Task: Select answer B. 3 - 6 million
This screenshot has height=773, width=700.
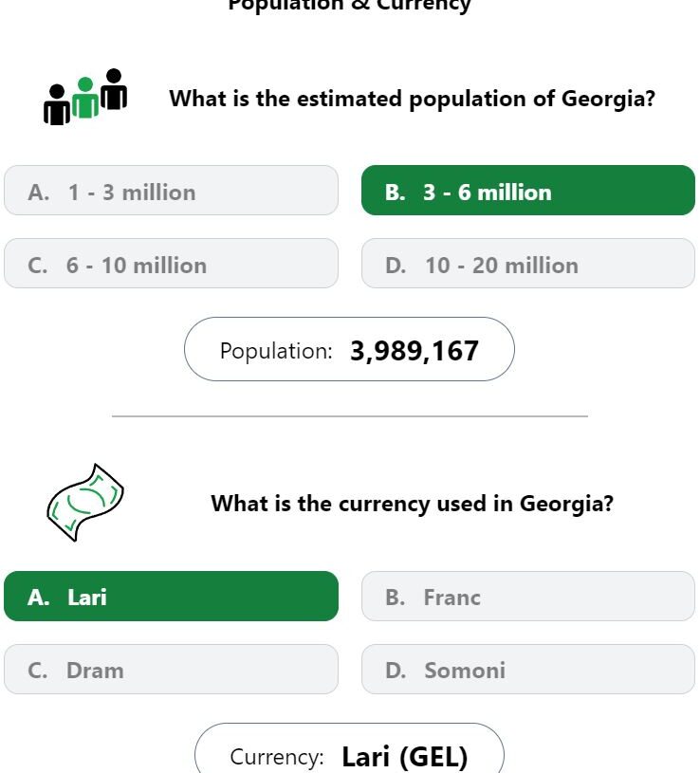Action: (528, 191)
